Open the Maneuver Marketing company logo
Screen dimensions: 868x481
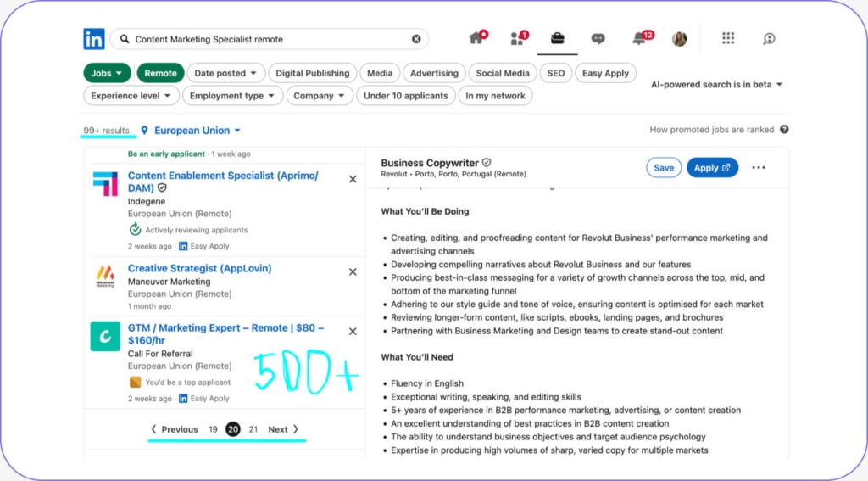[105, 276]
